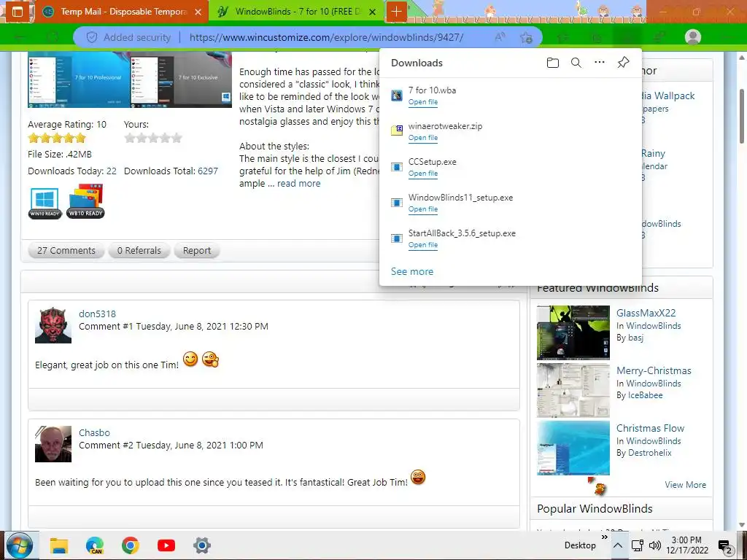
Task: Click the IceBabee author link
Action: 644,395
